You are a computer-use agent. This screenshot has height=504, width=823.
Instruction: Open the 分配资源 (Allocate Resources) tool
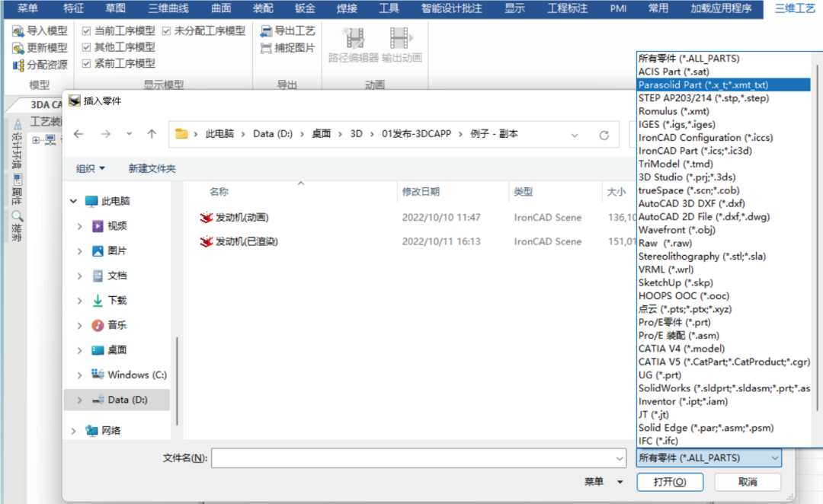(34, 63)
